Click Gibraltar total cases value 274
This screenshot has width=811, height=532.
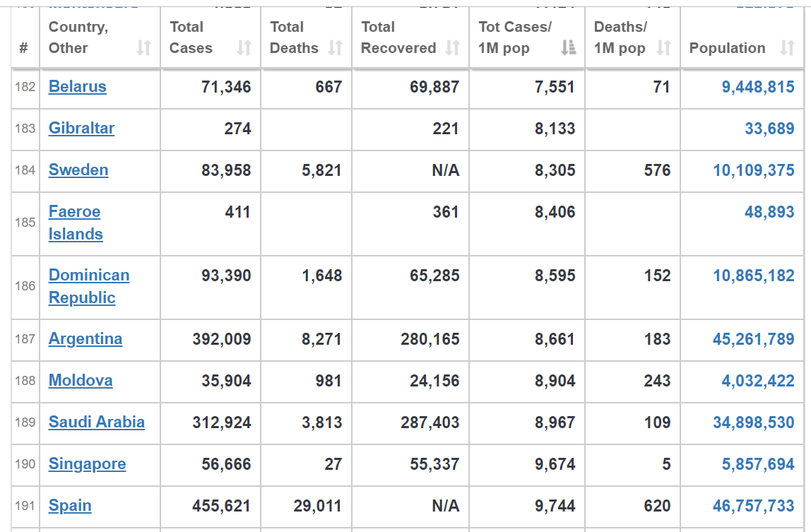(237, 129)
